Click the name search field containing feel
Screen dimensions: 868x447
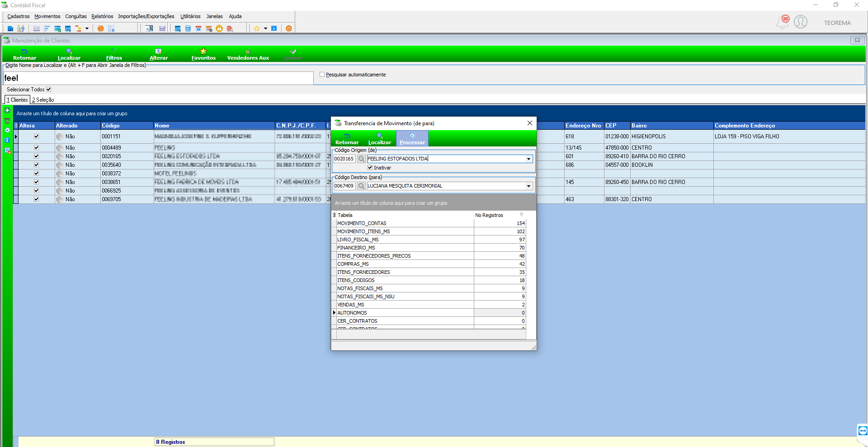[158, 78]
